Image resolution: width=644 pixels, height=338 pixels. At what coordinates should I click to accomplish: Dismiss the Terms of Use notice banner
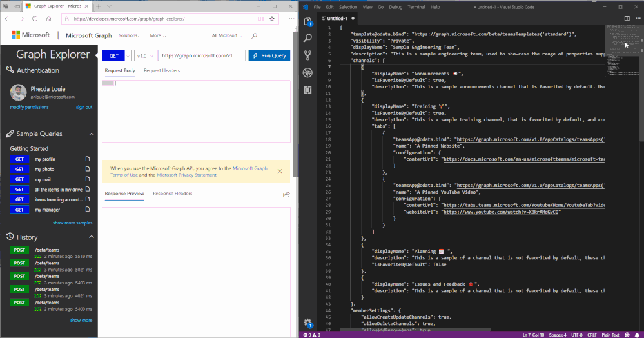[280, 171]
